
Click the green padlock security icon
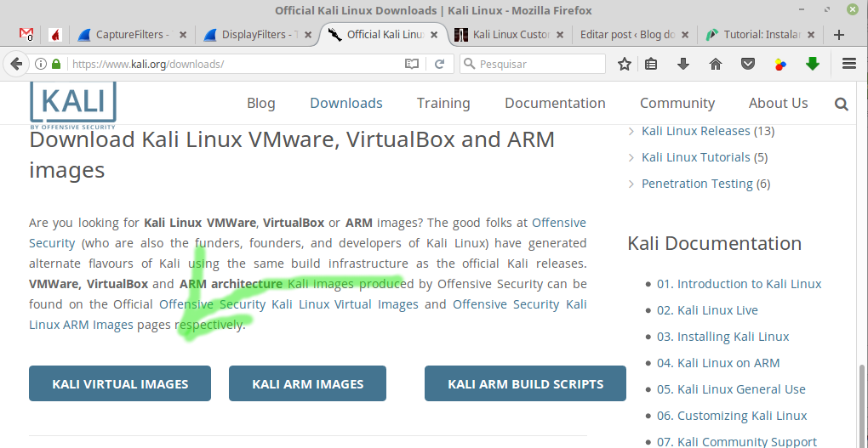[56, 64]
